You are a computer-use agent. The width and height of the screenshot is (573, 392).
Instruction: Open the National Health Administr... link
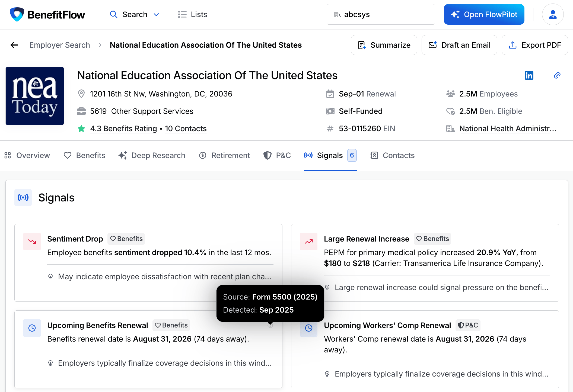coord(508,128)
